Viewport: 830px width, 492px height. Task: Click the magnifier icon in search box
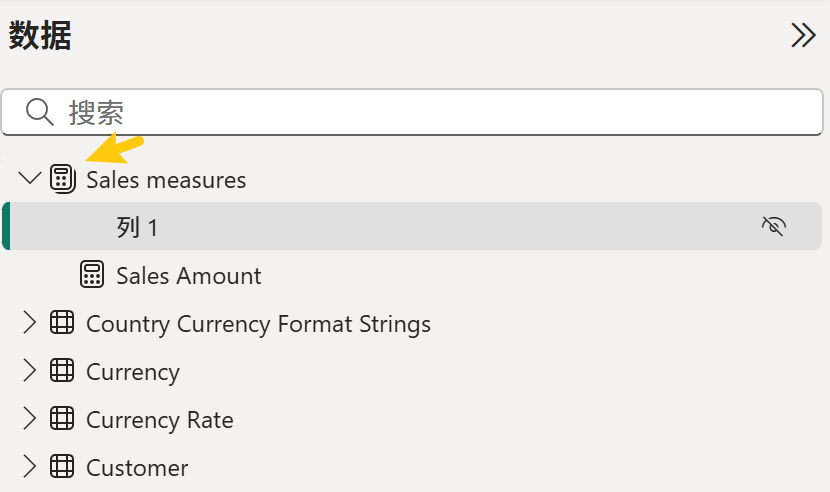[40, 112]
